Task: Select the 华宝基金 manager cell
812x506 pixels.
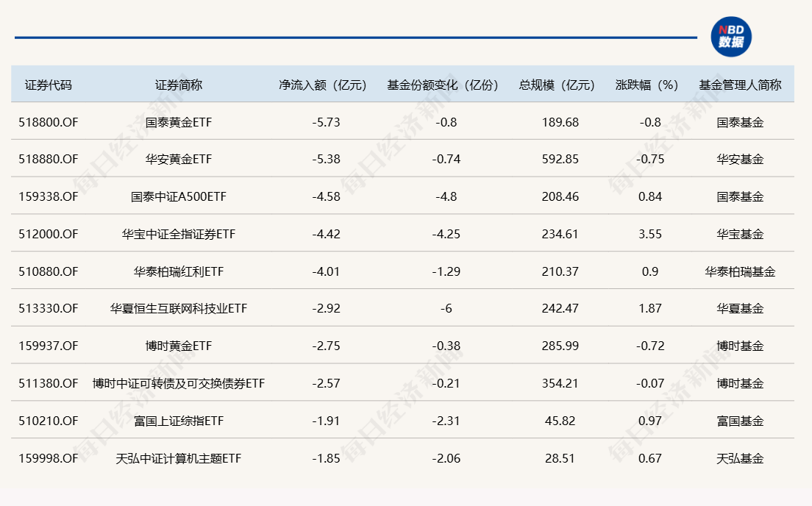Action: 740,234
